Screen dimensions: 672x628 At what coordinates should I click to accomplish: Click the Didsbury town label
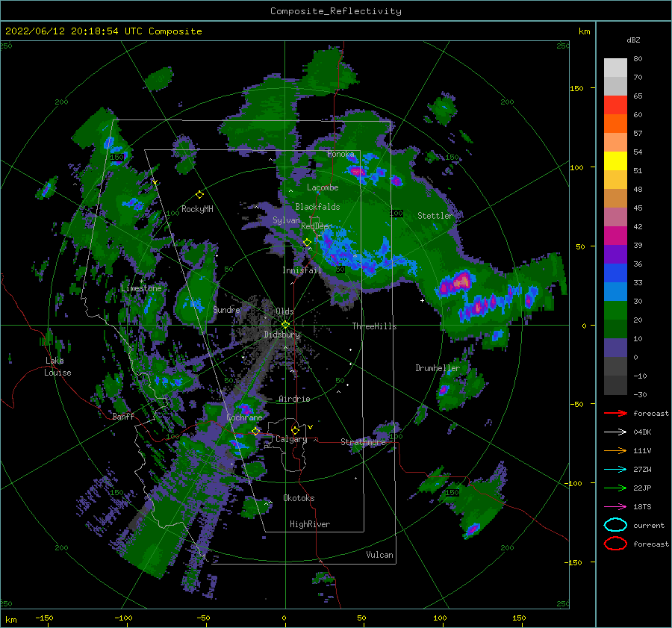pyautogui.click(x=281, y=335)
